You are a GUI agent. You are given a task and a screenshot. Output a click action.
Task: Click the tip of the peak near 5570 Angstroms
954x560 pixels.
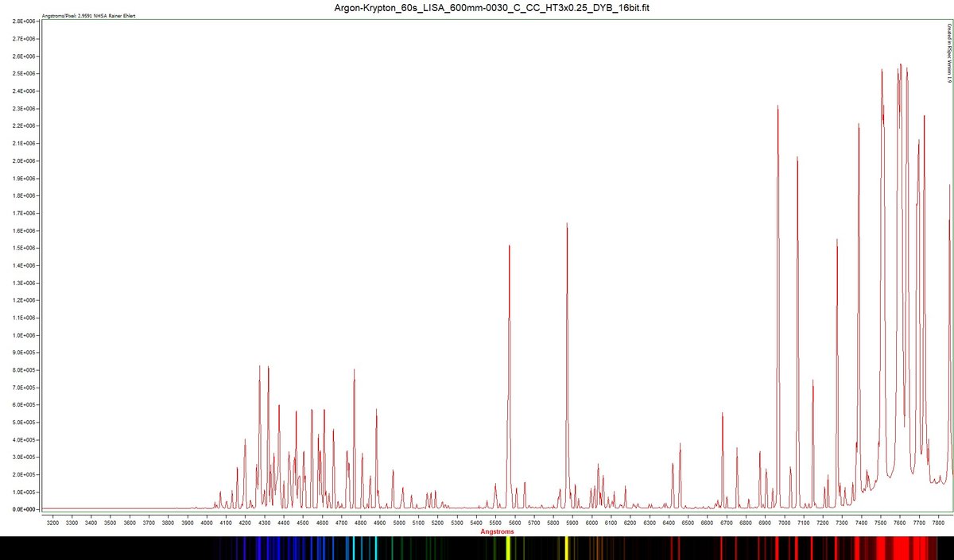pyautogui.click(x=509, y=246)
